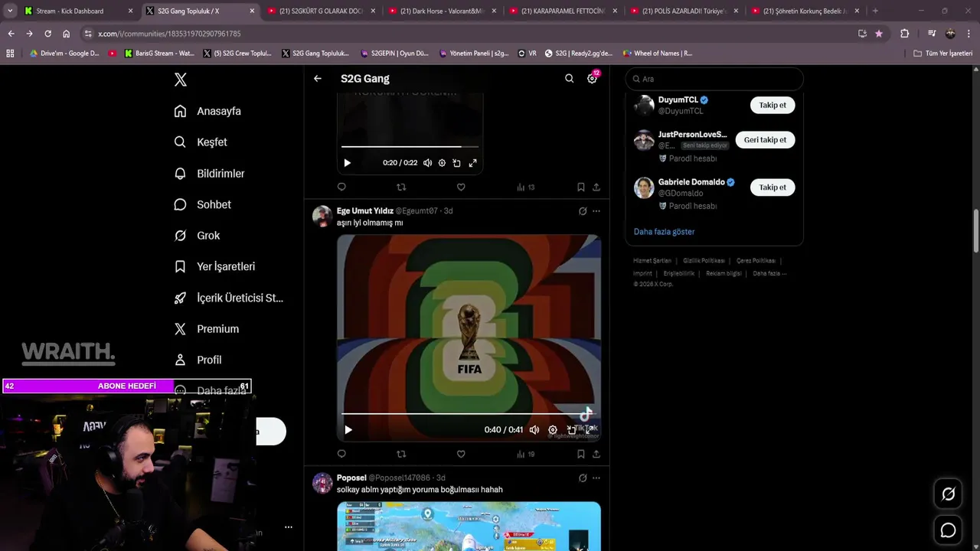Open Keşfet explore page
Viewport: 980px width, 551px height.
click(x=201, y=142)
